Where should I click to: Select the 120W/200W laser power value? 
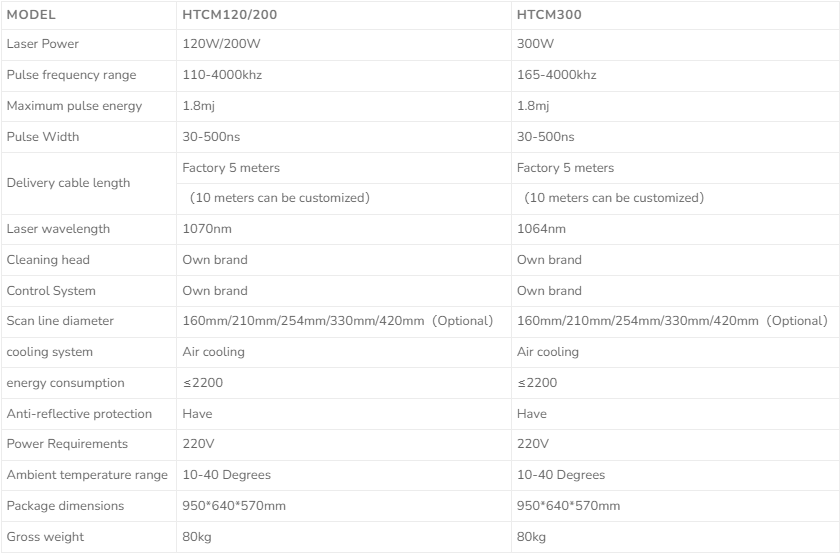(x=215, y=44)
